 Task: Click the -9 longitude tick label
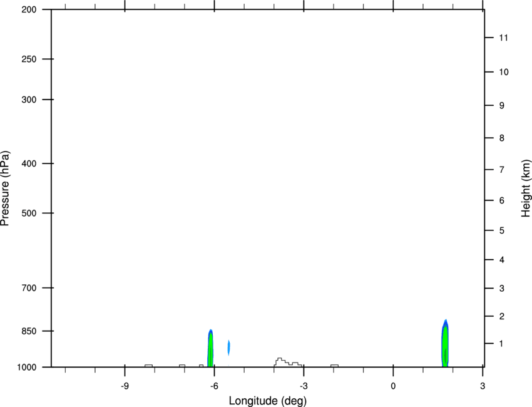tap(125, 386)
